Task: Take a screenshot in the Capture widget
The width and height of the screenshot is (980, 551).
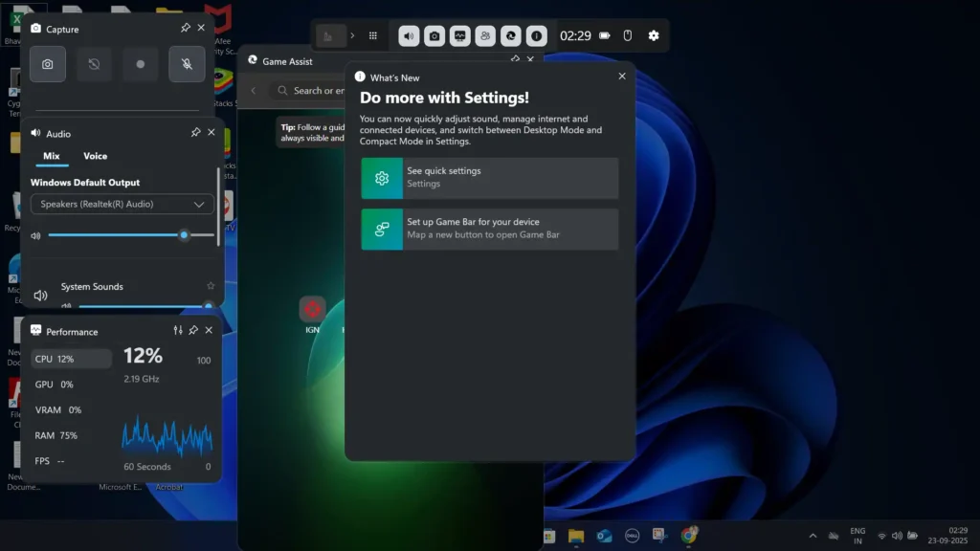Action: coord(48,64)
